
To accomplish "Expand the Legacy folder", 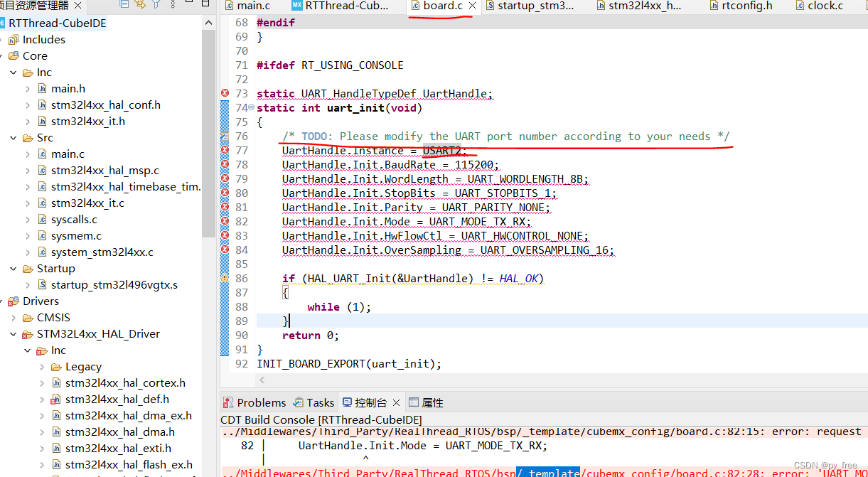I will [x=42, y=366].
